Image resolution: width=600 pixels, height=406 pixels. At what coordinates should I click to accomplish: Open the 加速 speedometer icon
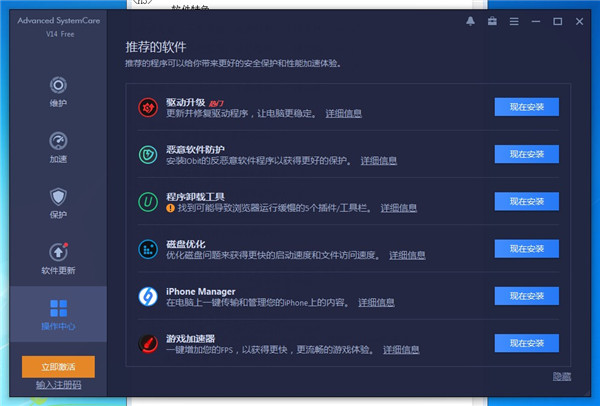tap(58, 141)
